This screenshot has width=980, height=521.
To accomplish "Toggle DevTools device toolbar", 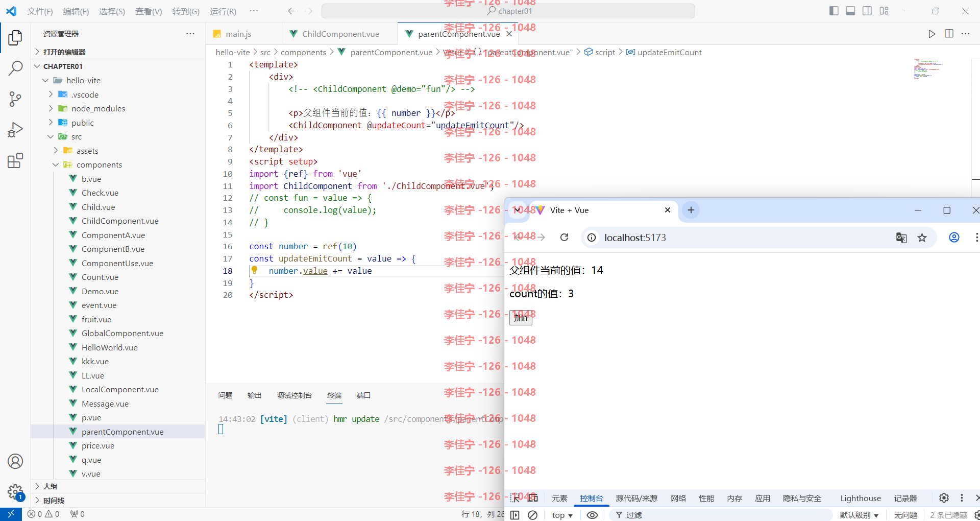I will [x=533, y=498].
